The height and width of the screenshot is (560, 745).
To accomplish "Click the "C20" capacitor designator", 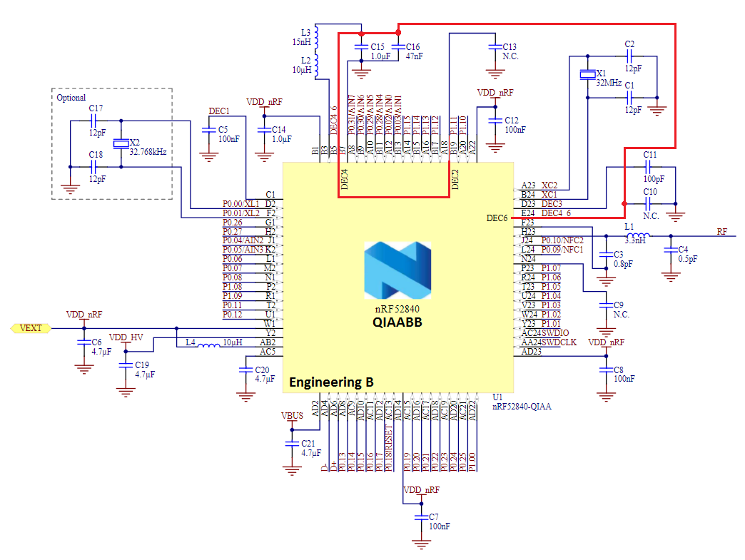I will coord(262,370).
